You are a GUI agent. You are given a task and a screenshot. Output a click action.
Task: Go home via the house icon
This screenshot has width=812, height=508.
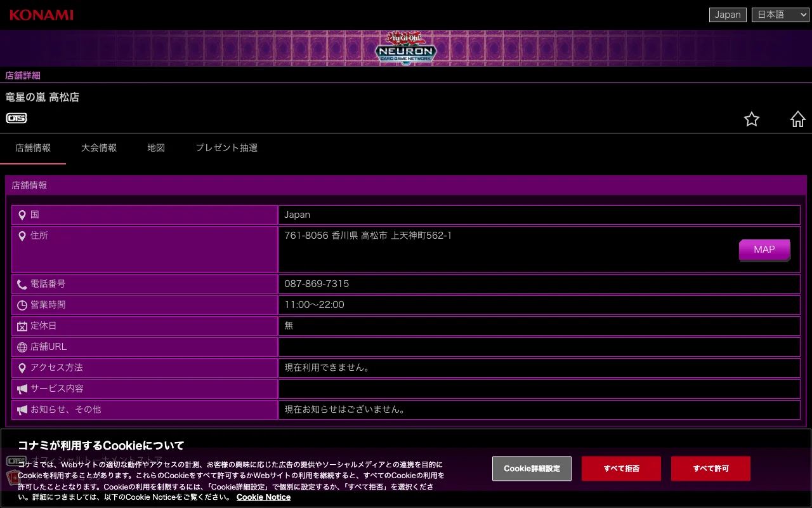797,119
